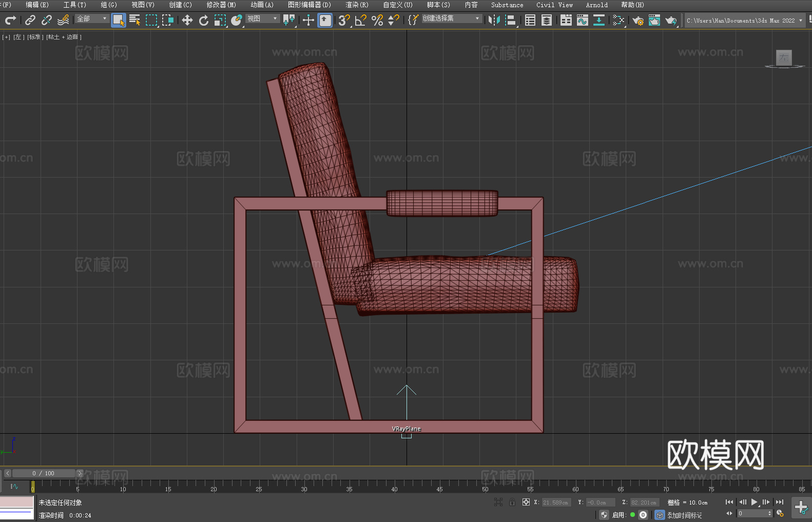Open 编辑(E) menu

pyautogui.click(x=37, y=5)
